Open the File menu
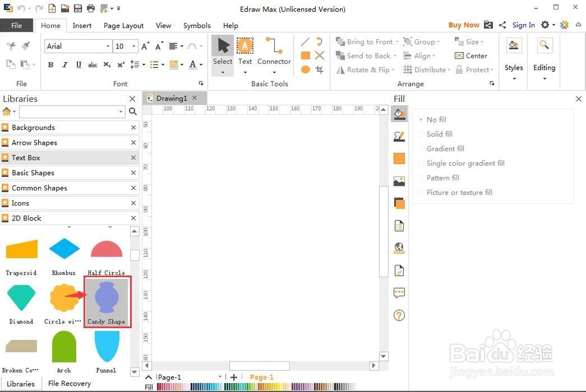Viewport: 586px width, 392px height. pyautogui.click(x=16, y=25)
